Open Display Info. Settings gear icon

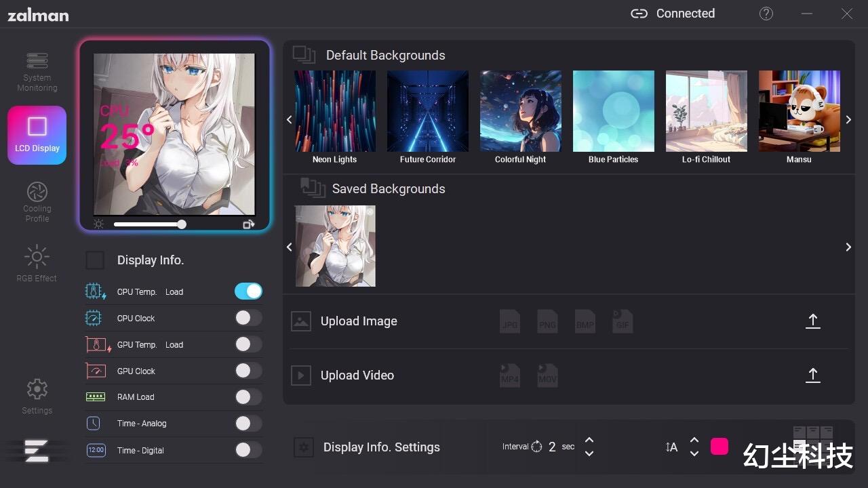click(304, 447)
